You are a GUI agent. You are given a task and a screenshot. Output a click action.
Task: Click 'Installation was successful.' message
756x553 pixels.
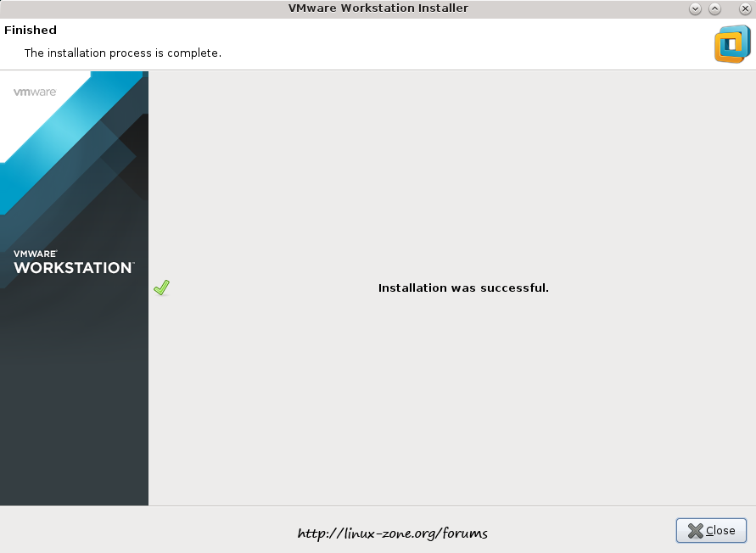click(463, 288)
